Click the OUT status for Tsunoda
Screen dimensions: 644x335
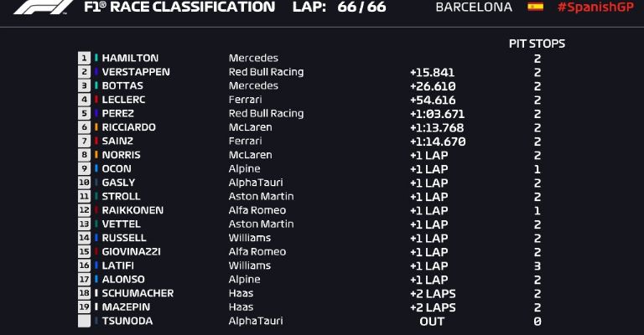tap(432, 322)
